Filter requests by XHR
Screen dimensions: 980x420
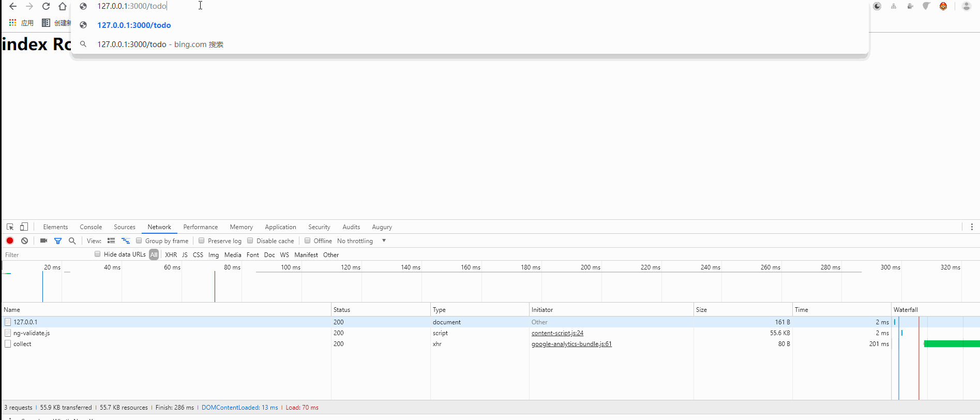[171, 255]
